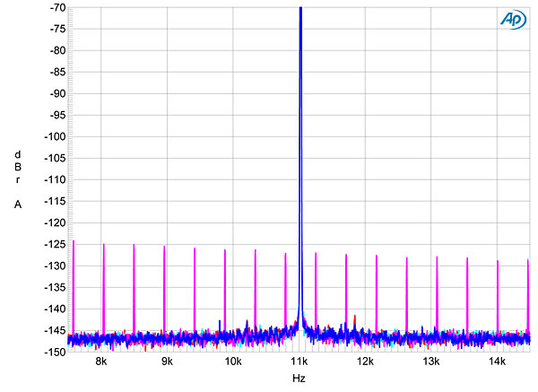Click the 11k frequency axis label
This screenshot has width=538, height=392.
pos(299,362)
